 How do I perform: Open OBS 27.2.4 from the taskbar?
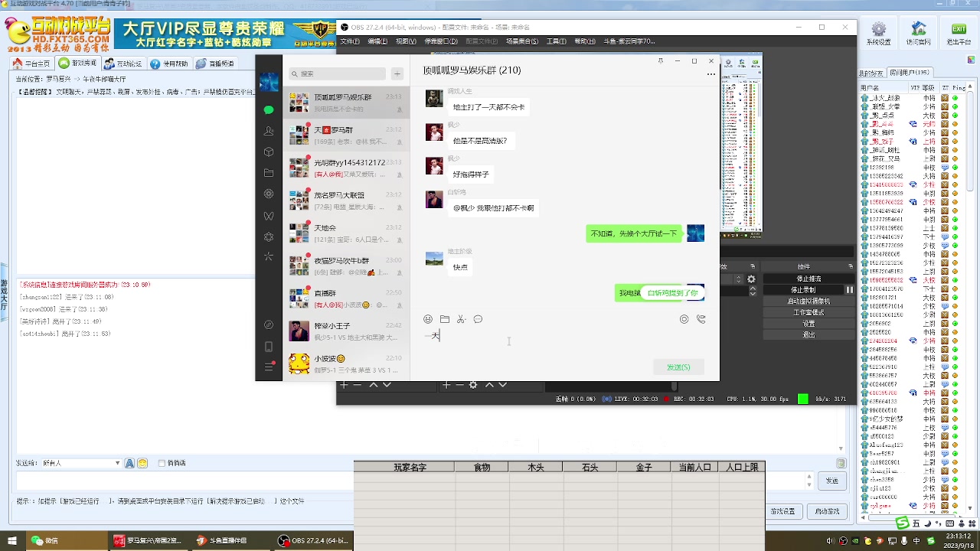click(x=314, y=540)
